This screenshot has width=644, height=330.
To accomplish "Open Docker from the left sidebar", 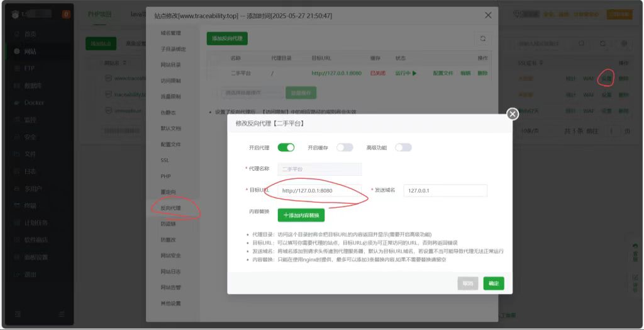I will click(x=33, y=103).
